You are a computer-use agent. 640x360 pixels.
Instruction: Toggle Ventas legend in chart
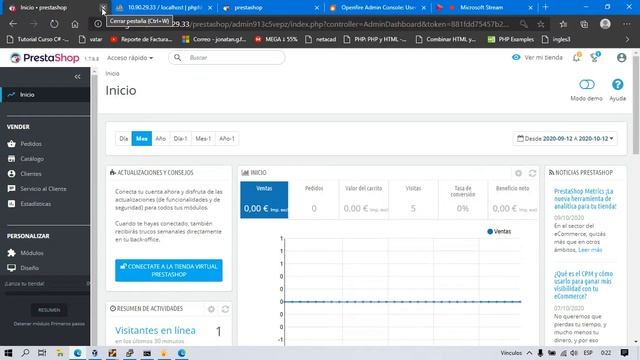click(x=499, y=231)
